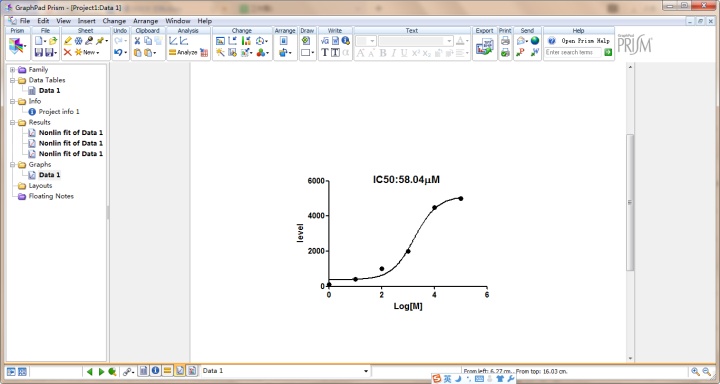Click the Copy icon in Clipboard

(148, 41)
